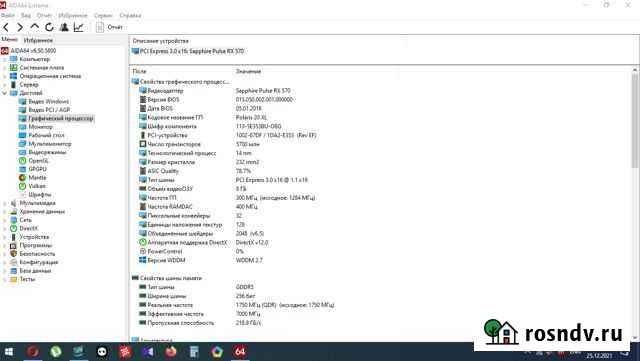This screenshot has height=361, width=640.
Task: Click the Отчёт report toolbar button
Action: [x=109, y=27]
